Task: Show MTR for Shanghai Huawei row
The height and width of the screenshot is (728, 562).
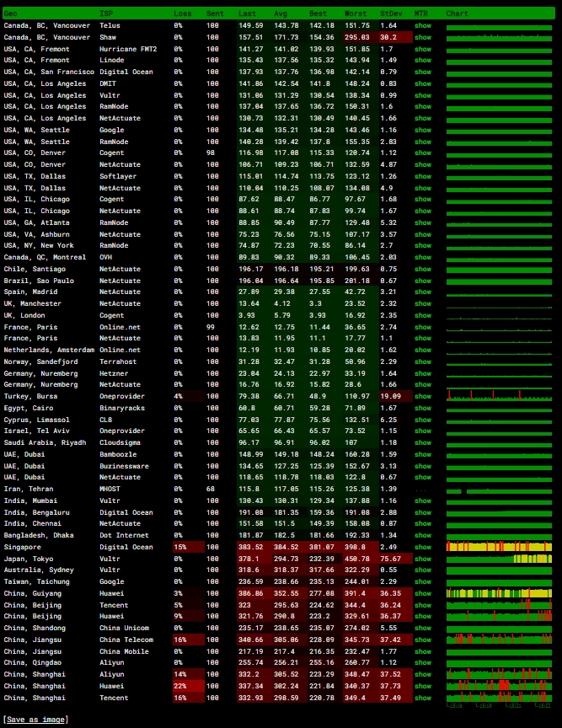Action: pyautogui.click(x=423, y=686)
